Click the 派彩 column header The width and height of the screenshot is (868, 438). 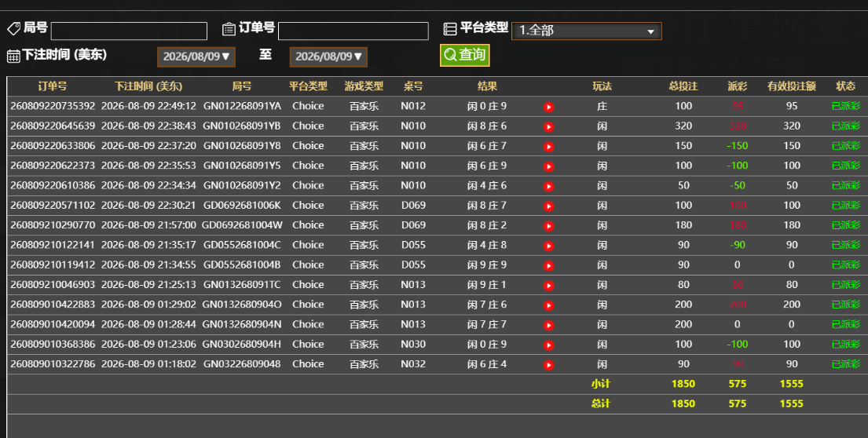point(738,86)
